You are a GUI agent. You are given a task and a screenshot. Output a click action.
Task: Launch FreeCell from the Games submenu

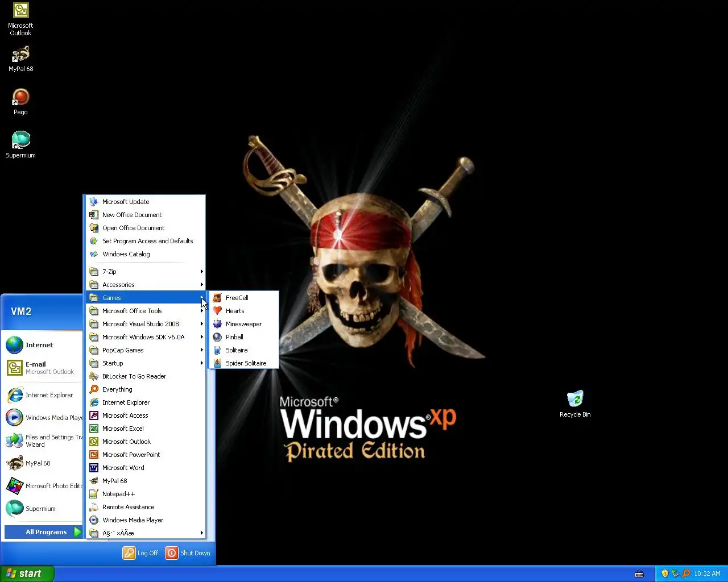[x=244, y=298]
